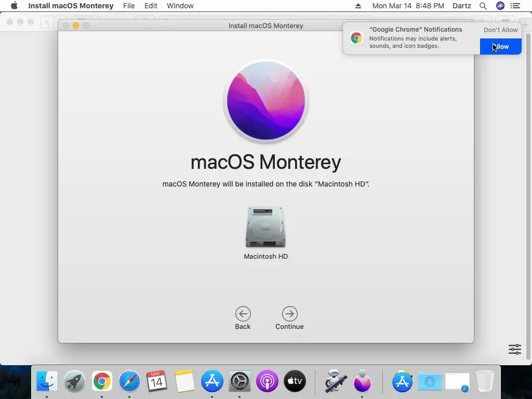The image size is (532, 399).
Task: Go back with the Back arrow
Action: coord(243,314)
